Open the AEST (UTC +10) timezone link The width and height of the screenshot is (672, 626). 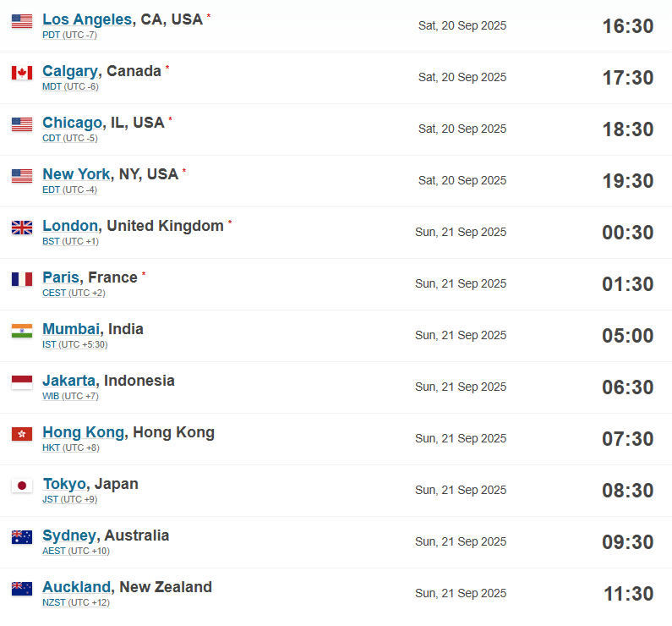click(76, 551)
